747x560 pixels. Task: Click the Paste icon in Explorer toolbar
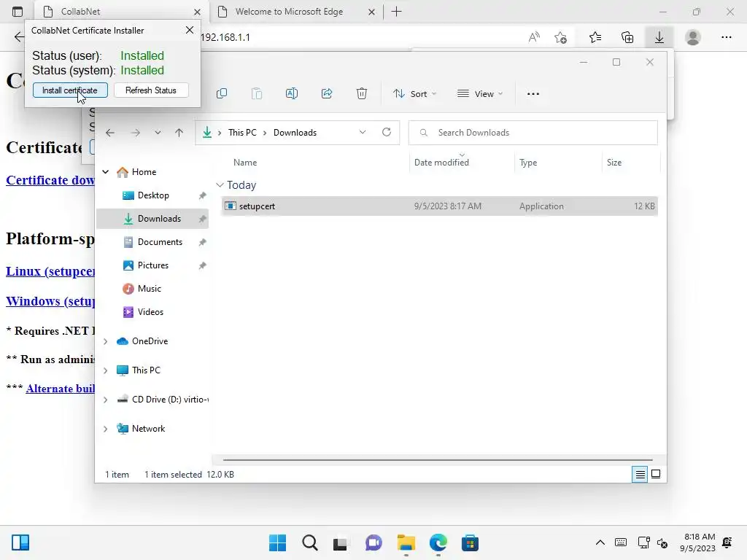coord(257,94)
